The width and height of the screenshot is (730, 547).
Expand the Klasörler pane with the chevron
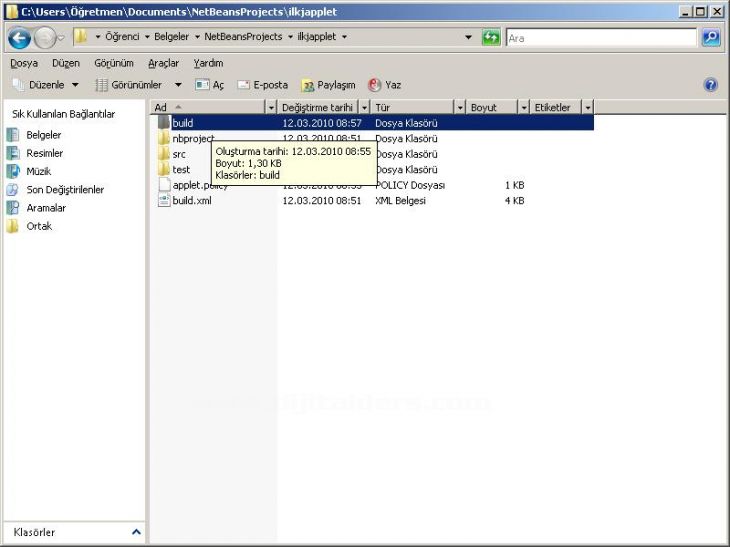(136, 532)
